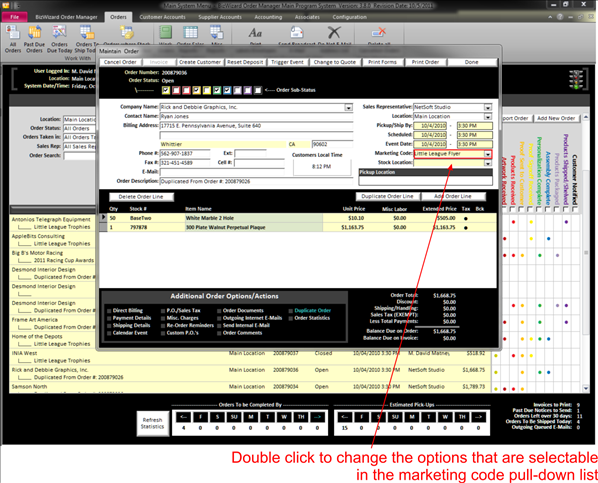Open the Order Status filter combo box

tap(79, 129)
